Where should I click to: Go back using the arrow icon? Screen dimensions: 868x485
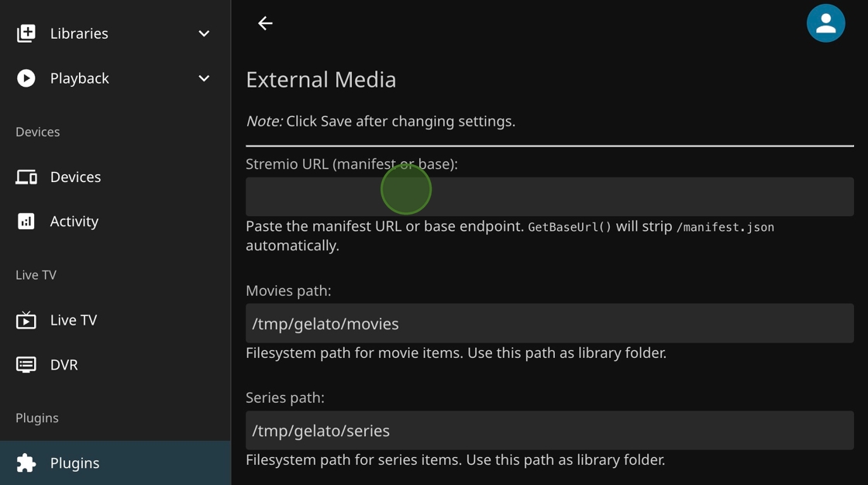coord(265,23)
